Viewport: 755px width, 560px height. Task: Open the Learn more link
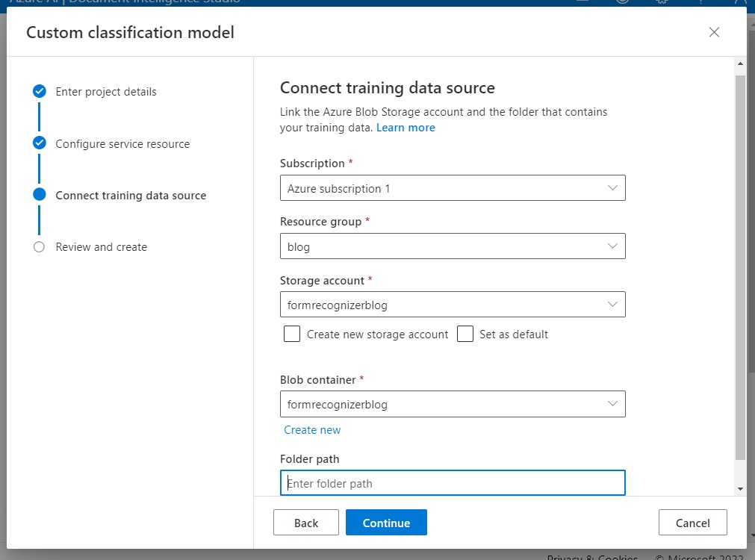[x=406, y=128]
